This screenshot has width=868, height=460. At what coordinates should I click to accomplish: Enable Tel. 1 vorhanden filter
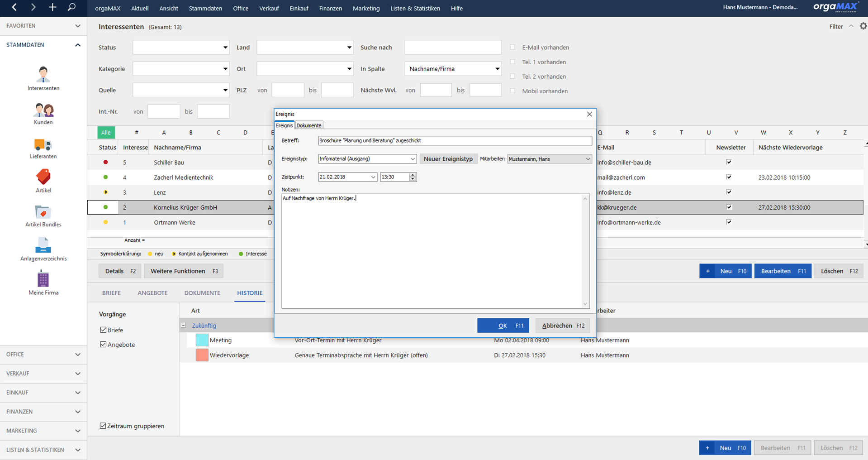[512, 62]
